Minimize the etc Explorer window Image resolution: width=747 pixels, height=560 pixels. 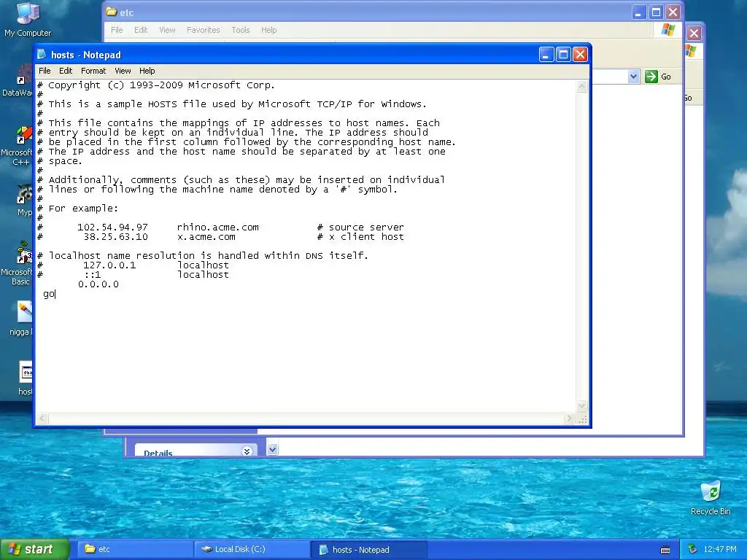pos(639,12)
